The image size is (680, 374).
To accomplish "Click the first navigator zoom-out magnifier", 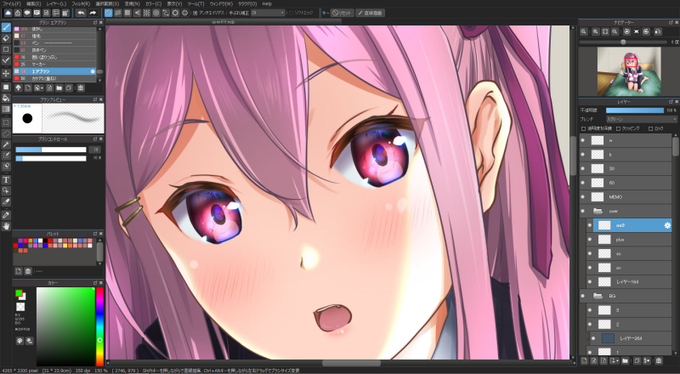I will (x=584, y=32).
